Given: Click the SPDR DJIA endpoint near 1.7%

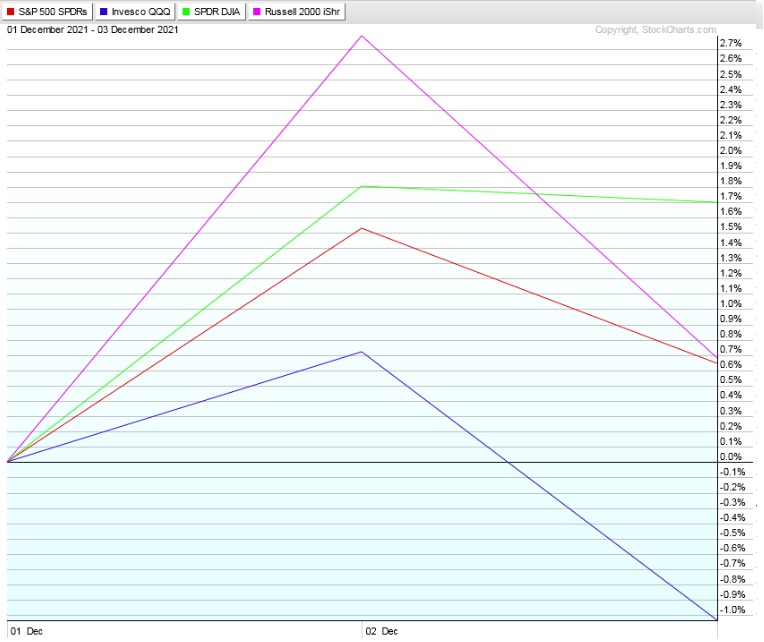Looking at the screenshot, I should tap(716, 202).
